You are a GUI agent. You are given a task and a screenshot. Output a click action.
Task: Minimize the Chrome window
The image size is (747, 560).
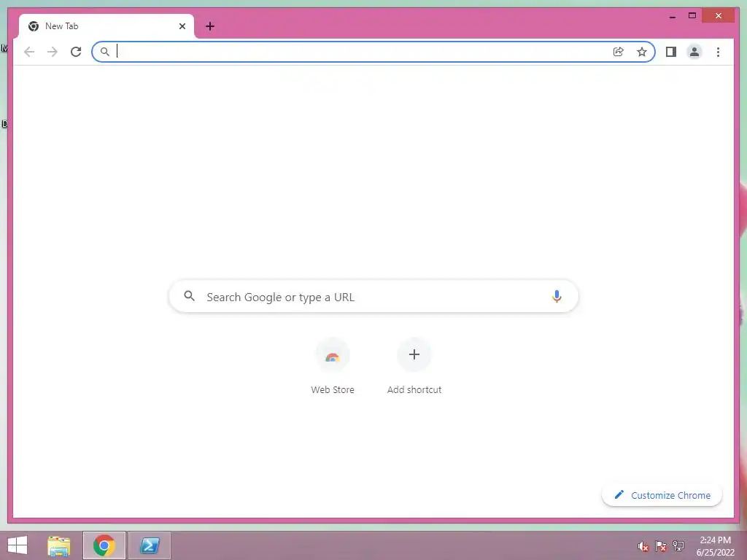point(673,16)
